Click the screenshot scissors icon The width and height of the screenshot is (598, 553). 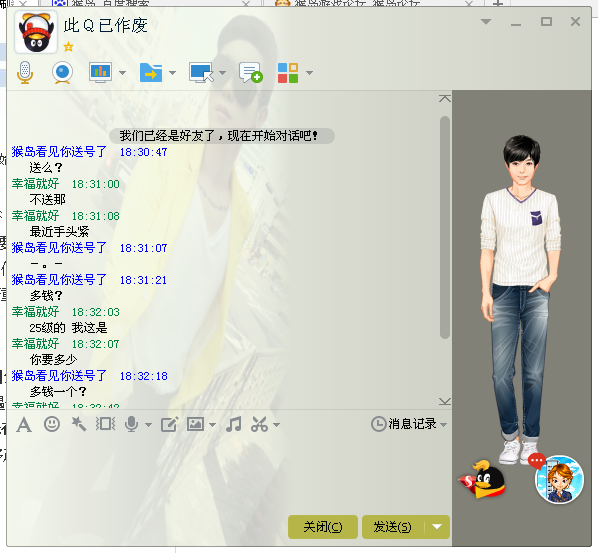(260, 424)
